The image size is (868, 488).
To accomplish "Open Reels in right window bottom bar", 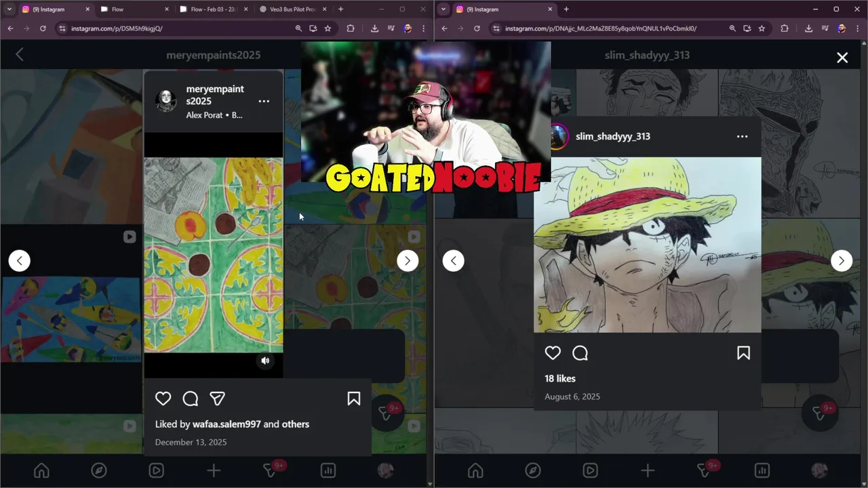I will [x=590, y=470].
